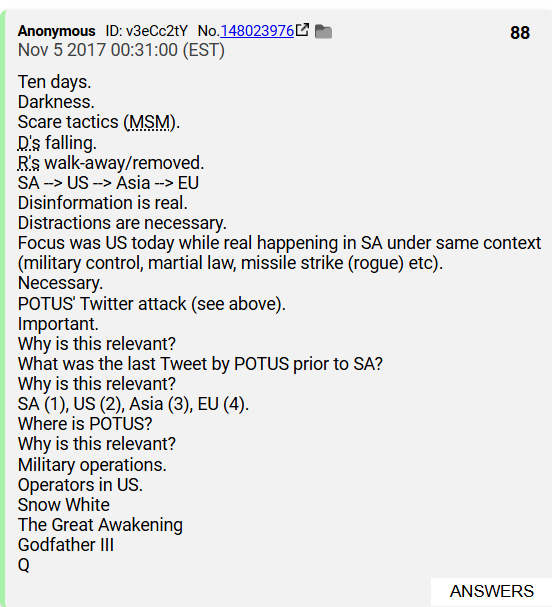Click the 'Where is POTUS?' line
The height and width of the screenshot is (607, 552).
point(85,424)
